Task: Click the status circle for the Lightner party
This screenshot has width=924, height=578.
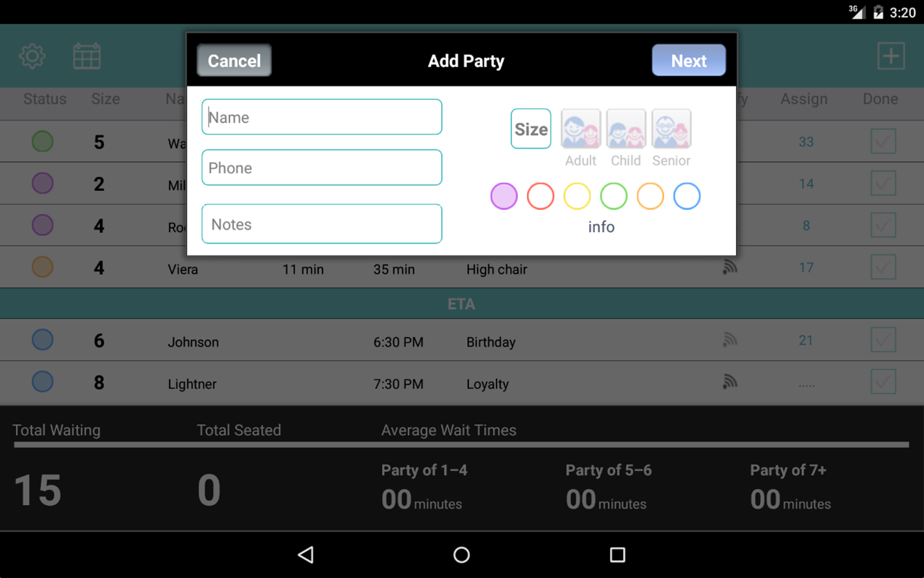Action: (x=42, y=381)
